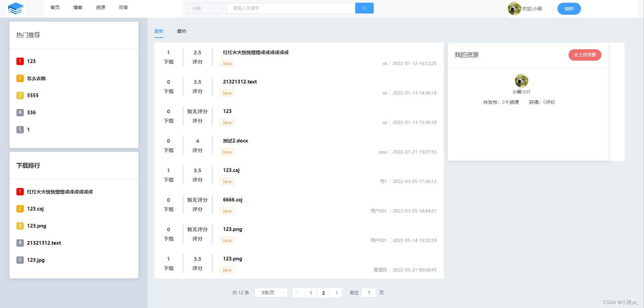Go to next page arrow in pagination
Screen dimensions: 644x308
click(x=336, y=293)
